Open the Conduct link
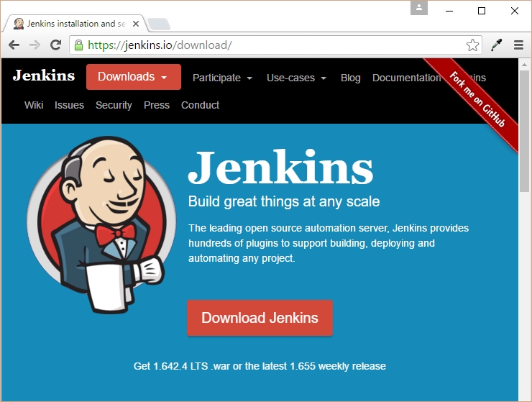This screenshot has width=532, height=402. (x=200, y=105)
